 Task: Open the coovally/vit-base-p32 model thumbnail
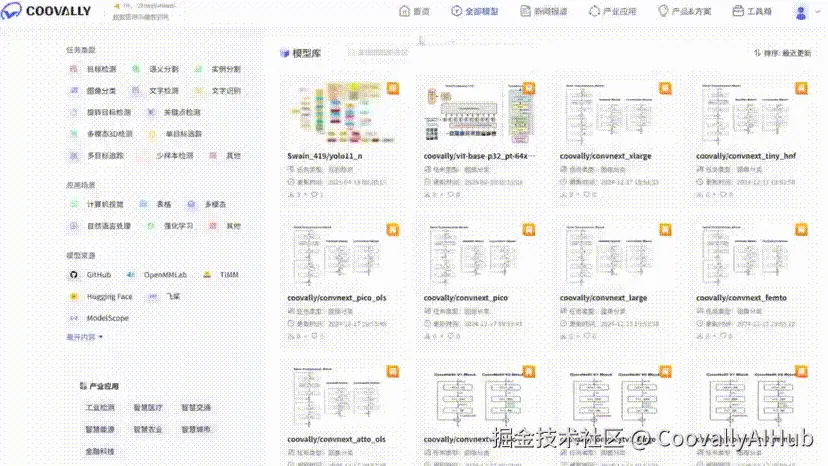pyautogui.click(x=479, y=113)
